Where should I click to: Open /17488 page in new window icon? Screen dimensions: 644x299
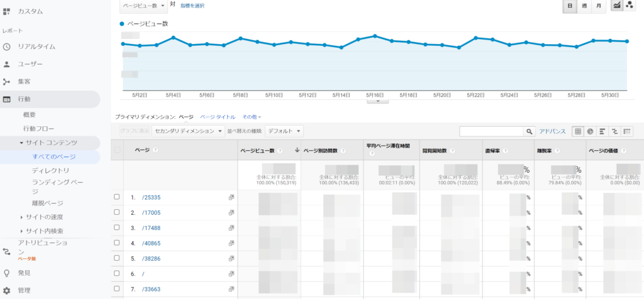231,228
